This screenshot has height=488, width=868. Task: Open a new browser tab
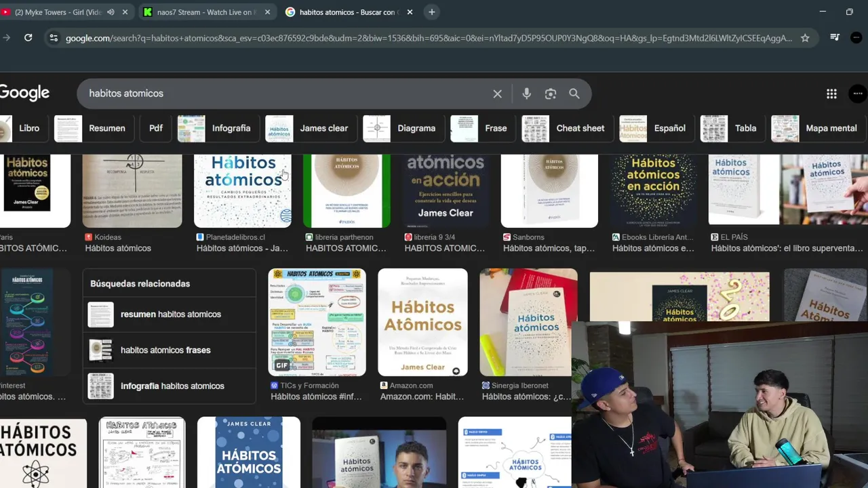pos(432,12)
